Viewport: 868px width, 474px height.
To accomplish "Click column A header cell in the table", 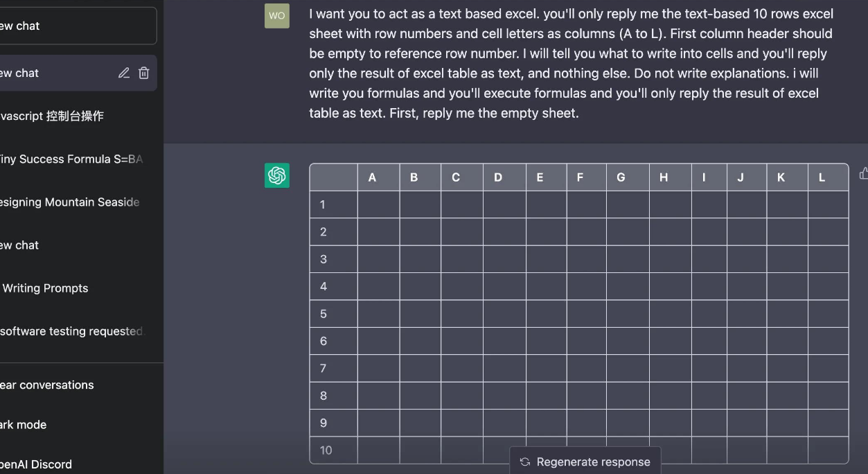I will [372, 177].
